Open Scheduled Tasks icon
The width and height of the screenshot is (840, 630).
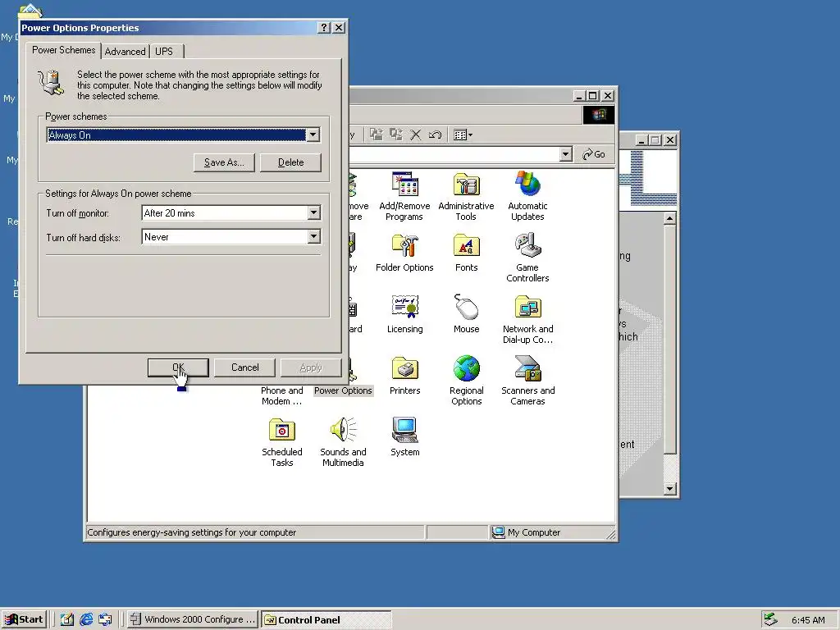tap(282, 442)
